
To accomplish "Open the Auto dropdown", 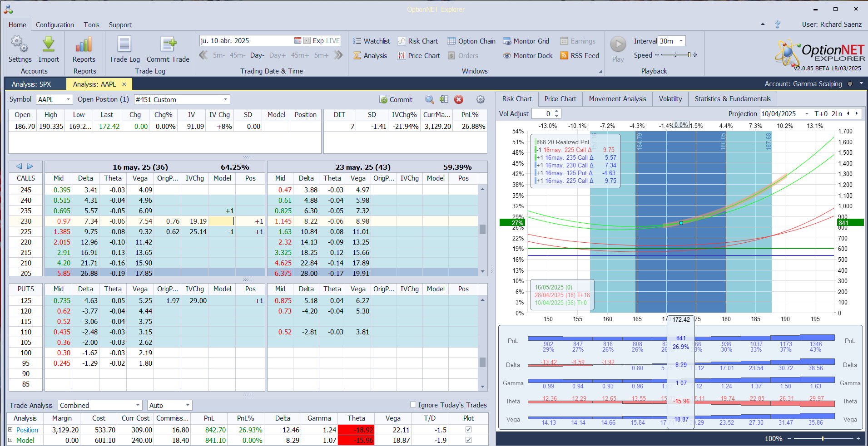I will pyautogui.click(x=188, y=405).
